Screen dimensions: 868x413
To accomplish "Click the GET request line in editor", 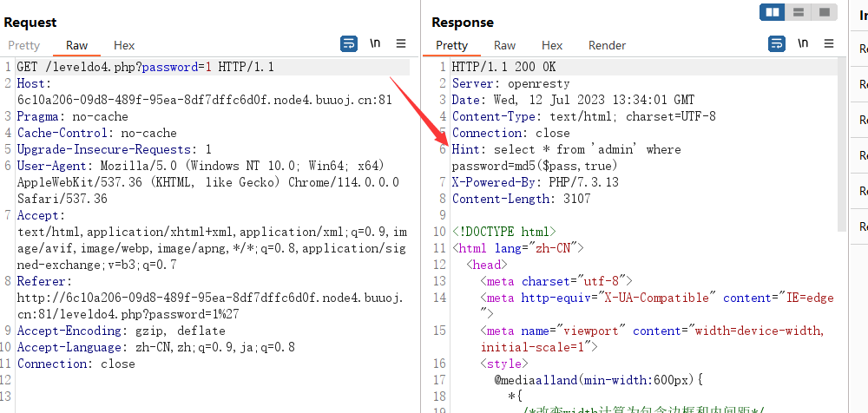I will [x=145, y=68].
